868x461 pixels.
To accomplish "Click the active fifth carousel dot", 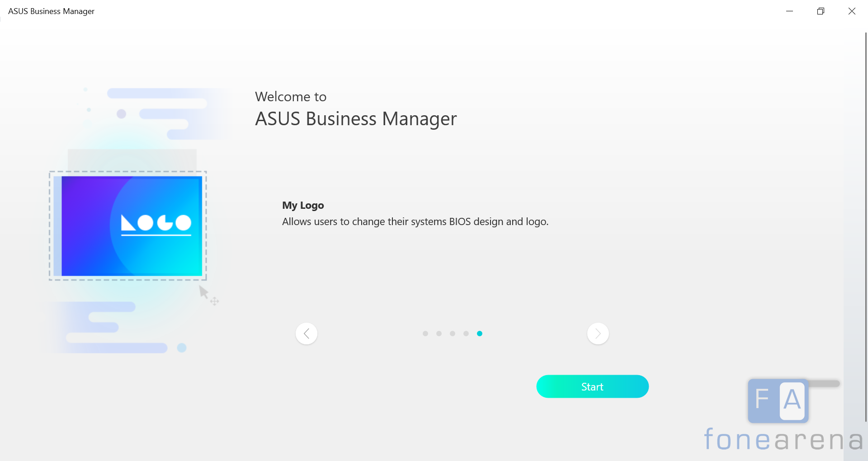I will (x=480, y=334).
